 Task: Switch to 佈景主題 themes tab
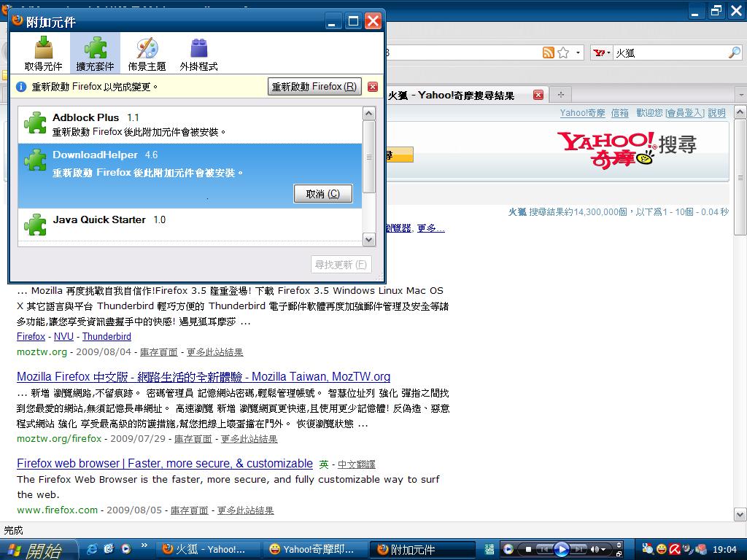pyautogui.click(x=147, y=53)
